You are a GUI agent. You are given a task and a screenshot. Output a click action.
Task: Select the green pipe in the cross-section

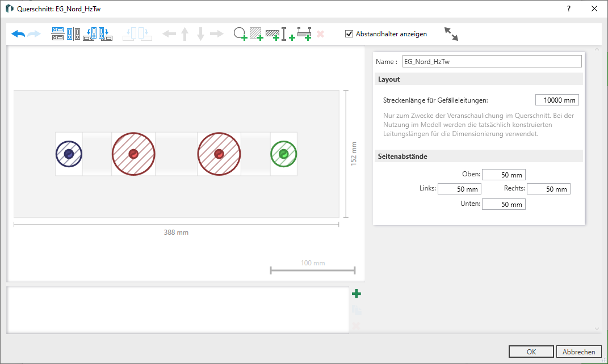(x=284, y=154)
